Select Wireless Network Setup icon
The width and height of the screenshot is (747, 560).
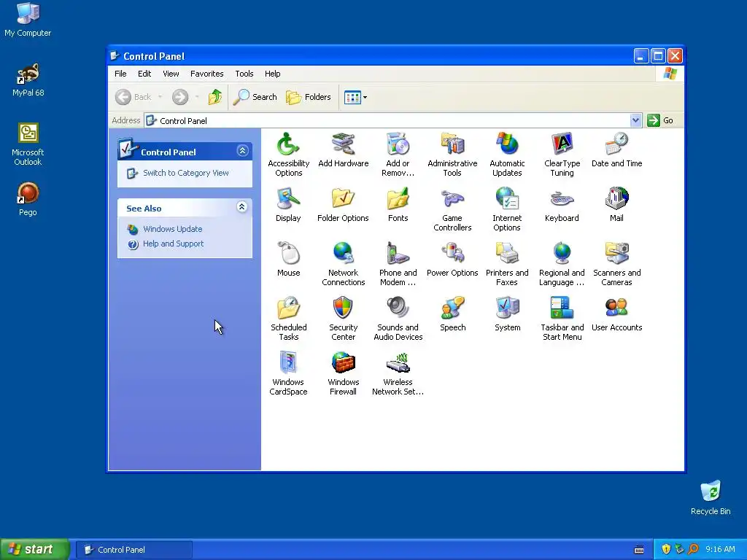coord(398,363)
